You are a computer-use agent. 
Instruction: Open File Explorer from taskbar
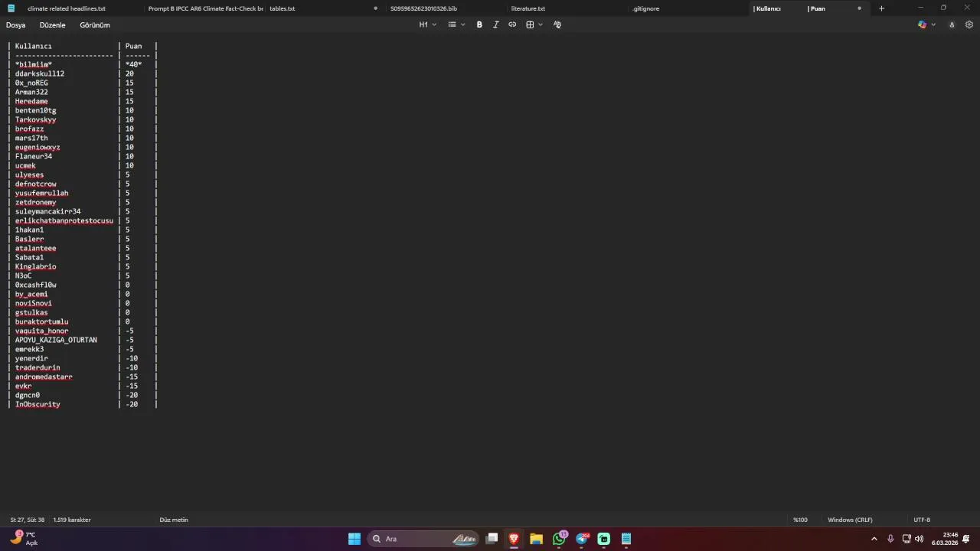(536, 539)
